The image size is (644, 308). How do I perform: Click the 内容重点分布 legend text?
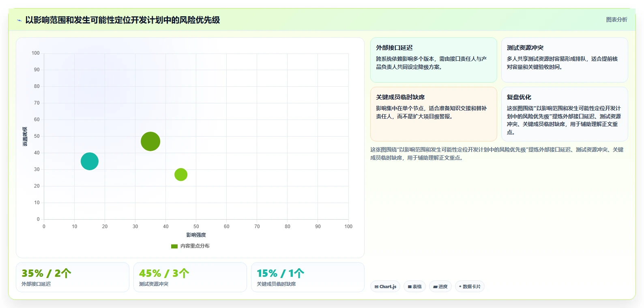[x=195, y=246]
